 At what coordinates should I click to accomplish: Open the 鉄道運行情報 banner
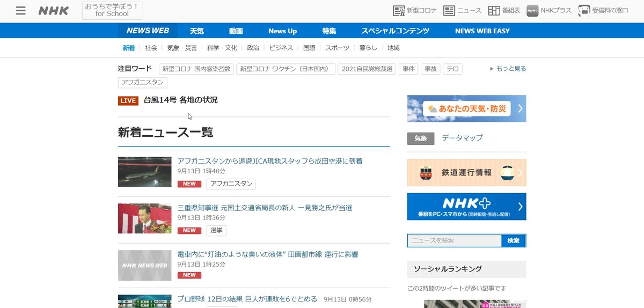[x=467, y=173]
